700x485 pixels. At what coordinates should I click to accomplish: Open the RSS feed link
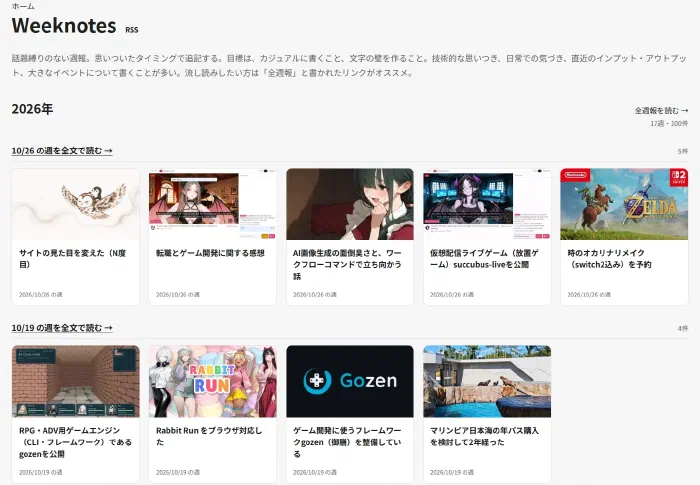[x=132, y=29]
